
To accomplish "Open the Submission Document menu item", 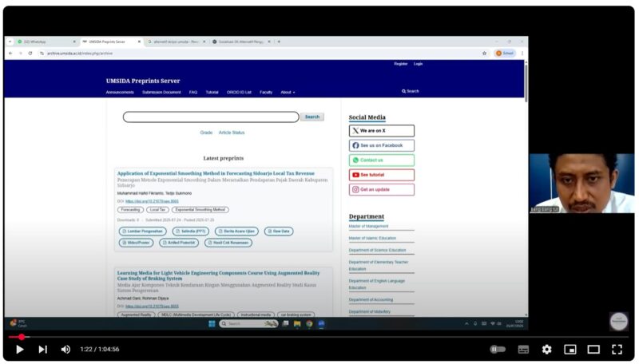I will coord(161,93).
